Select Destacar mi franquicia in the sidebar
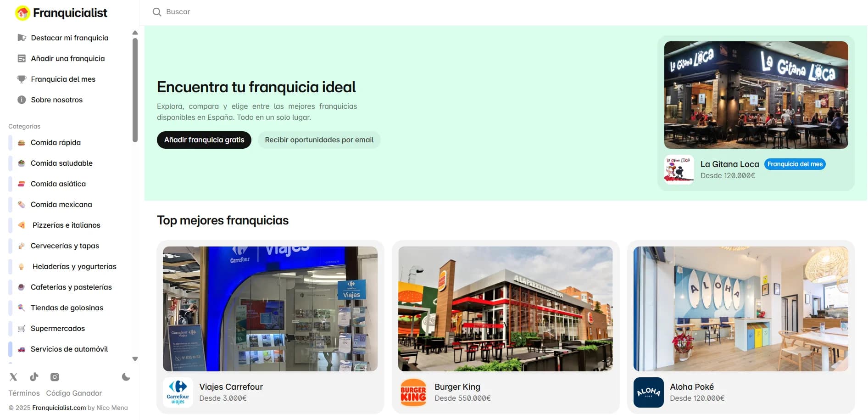Screen dimensions: 868x420 click(x=70, y=38)
